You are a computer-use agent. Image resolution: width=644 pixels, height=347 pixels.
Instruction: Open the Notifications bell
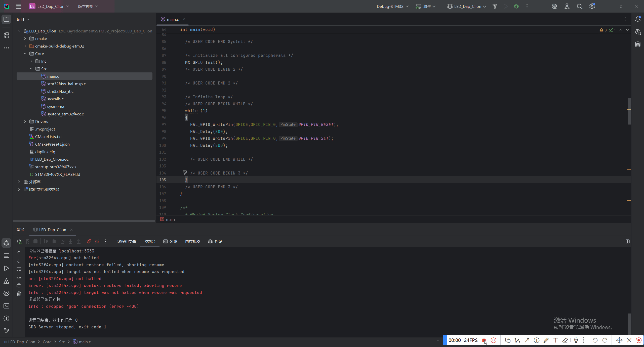tap(638, 19)
